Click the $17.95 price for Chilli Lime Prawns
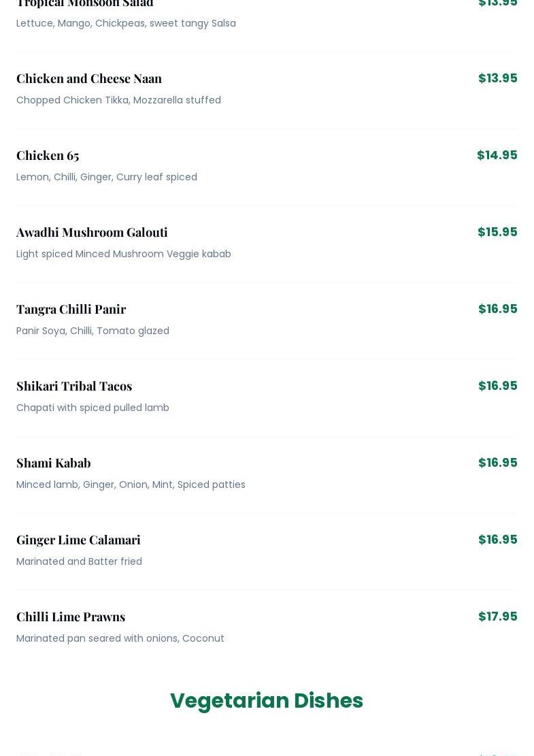Viewport: 534px width, 756px height. (x=497, y=617)
